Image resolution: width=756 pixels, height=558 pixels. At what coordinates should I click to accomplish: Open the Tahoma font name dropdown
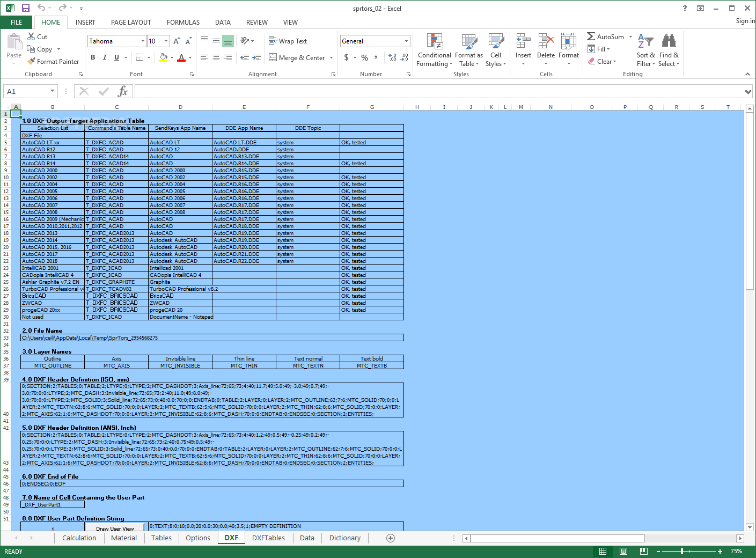click(x=143, y=41)
